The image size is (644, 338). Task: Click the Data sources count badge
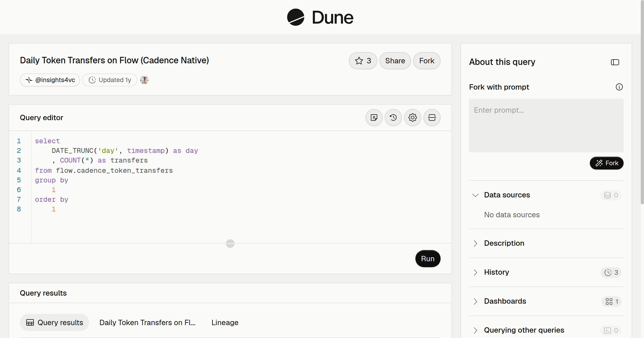point(611,195)
